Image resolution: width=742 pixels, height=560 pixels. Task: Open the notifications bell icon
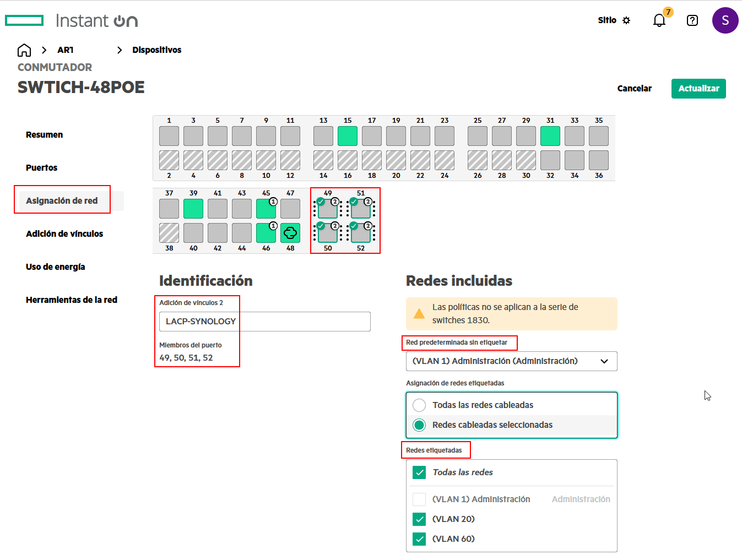click(659, 20)
